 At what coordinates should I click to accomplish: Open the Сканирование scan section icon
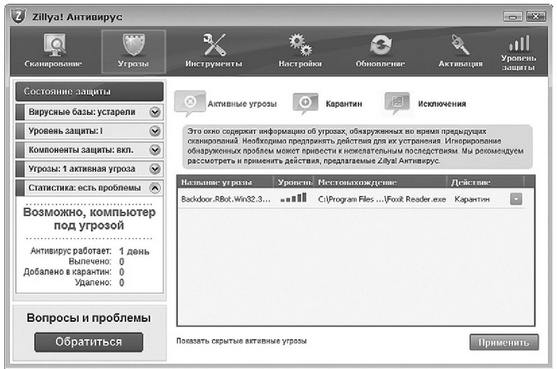pyautogui.click(x=54, y=45)
